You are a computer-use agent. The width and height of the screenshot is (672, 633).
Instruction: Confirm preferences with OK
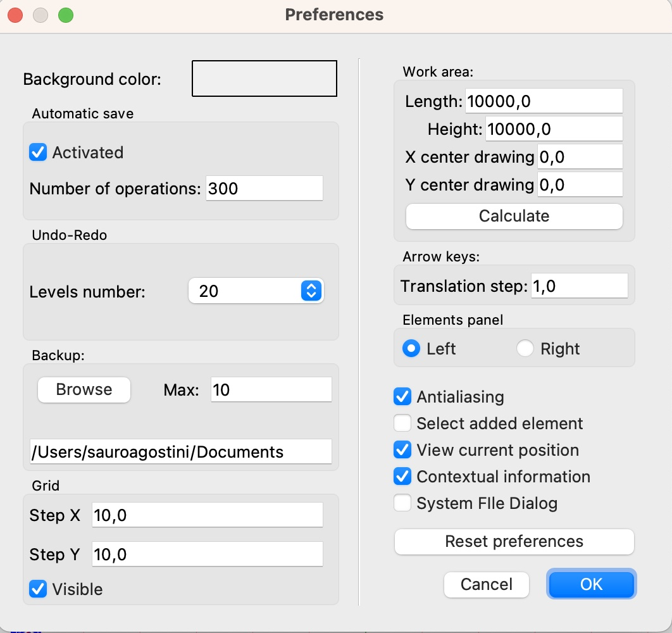click(x=592, y=584)
